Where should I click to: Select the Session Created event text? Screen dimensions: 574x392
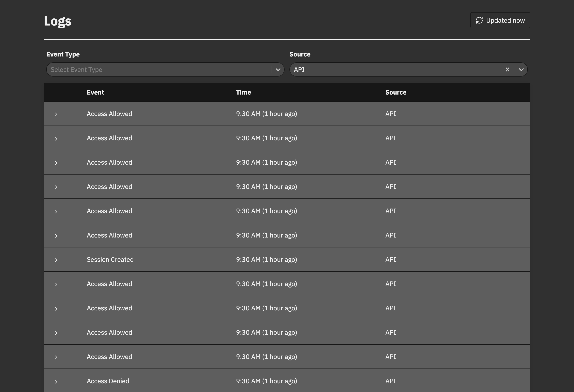pyautogui.click(x=110, y=260)
